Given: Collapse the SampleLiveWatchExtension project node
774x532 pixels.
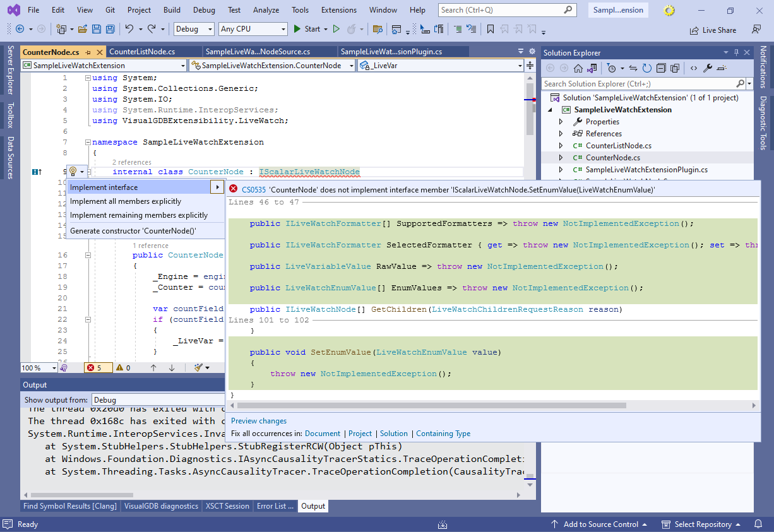Looking at the screenshot, I should (x=549, y=110).
